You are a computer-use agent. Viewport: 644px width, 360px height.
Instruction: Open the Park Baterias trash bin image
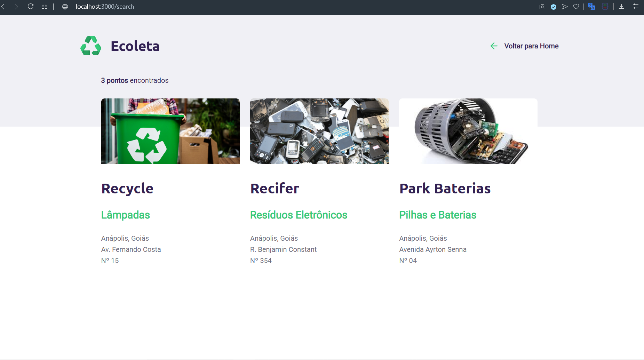pyautogui.click(x=468, y=131)
